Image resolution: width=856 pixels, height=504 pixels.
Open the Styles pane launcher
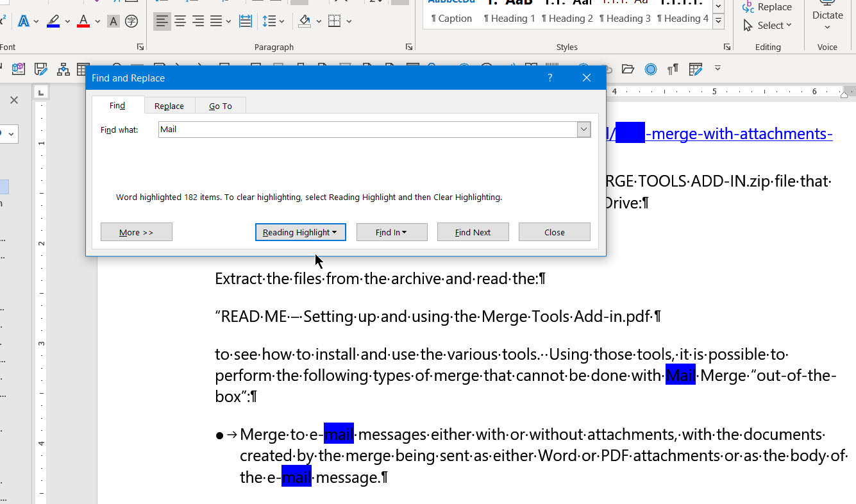click(x=726, y=47)
